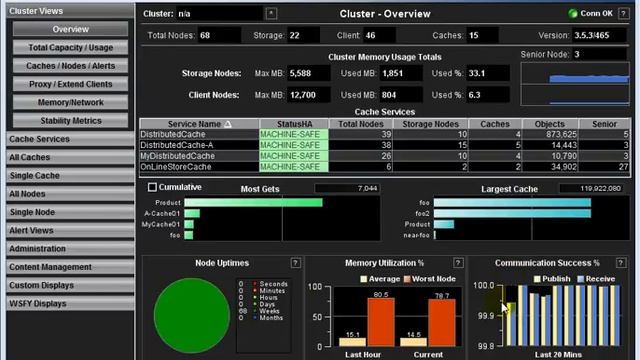Click the green Node Uptimes pie chart

pos(192,316)
